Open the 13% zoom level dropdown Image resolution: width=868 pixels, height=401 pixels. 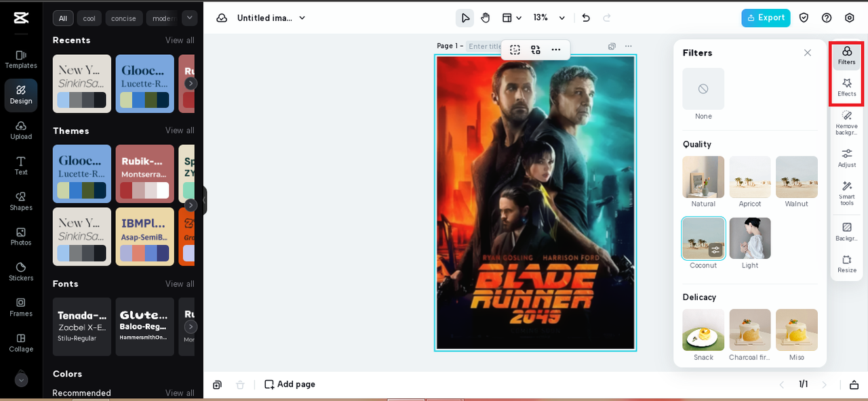coord(549,18)
